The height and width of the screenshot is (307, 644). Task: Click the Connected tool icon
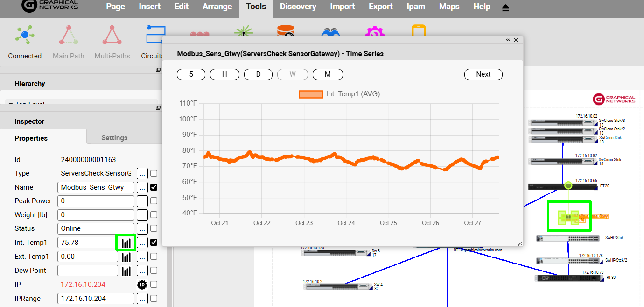pos(24,36)
